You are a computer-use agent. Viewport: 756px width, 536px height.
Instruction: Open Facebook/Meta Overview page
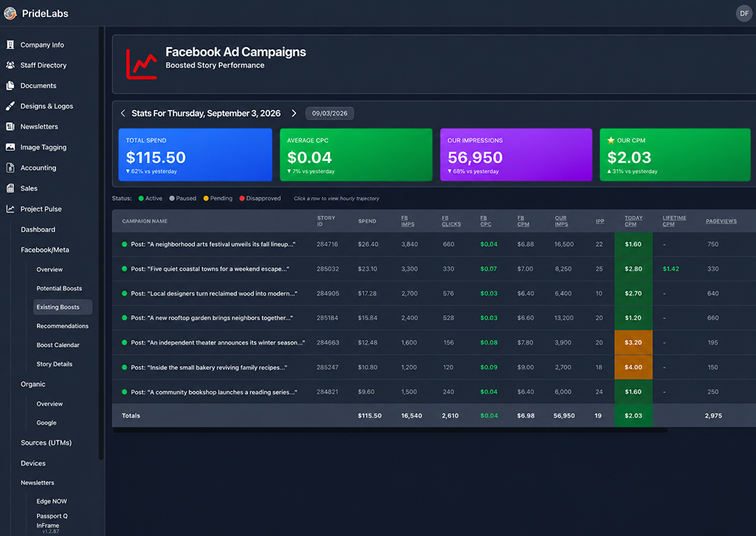tap(49, 269)
